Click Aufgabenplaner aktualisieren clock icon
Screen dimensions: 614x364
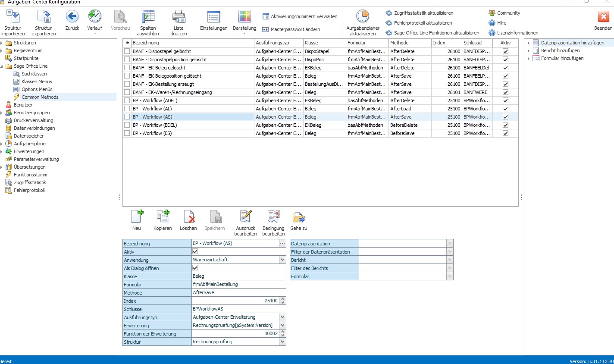coord(363,17)
